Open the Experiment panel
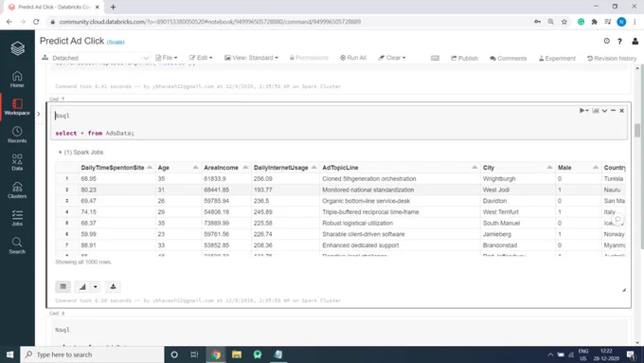Screen dimensions: 644x363 tap(557, 59)
